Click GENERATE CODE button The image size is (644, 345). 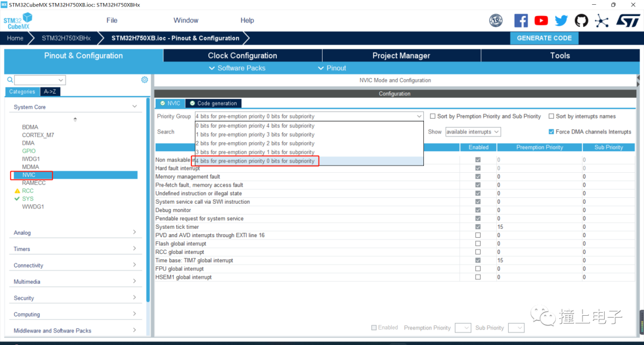pyautogui.click(x=544, y=38)
